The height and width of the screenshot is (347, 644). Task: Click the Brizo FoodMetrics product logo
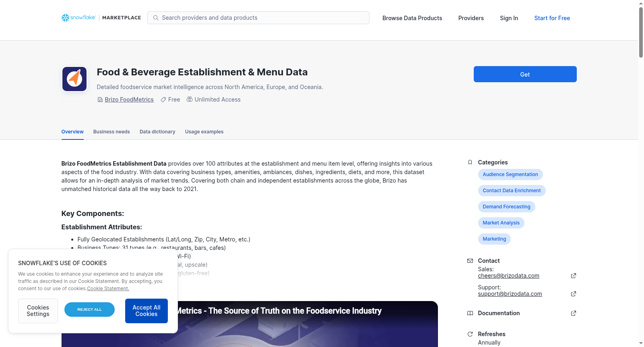point(74,79)
